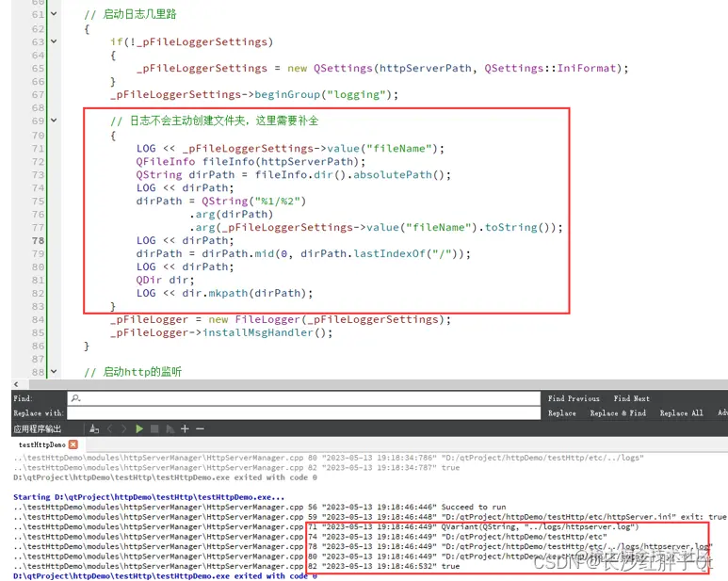
Task: Open the search options magnifier in the Find field
Action: pyautogui.click(x=76, y=398)
